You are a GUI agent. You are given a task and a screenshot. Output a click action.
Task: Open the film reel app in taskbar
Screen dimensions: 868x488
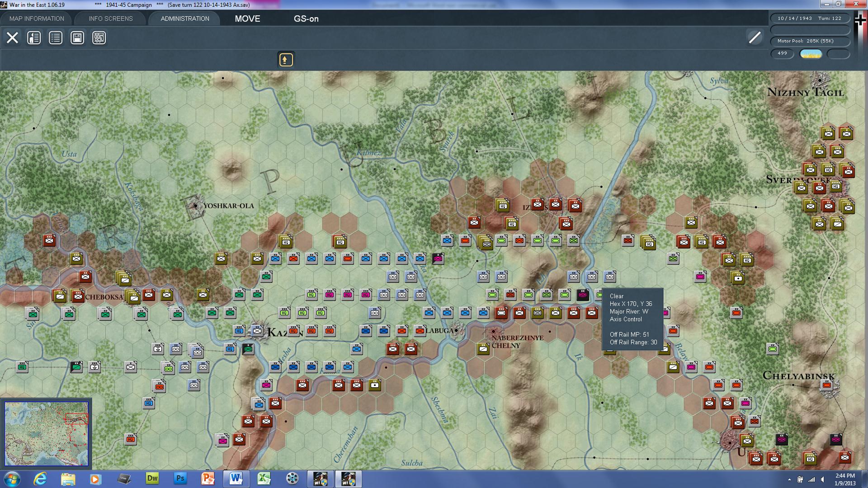click(292, 479)
